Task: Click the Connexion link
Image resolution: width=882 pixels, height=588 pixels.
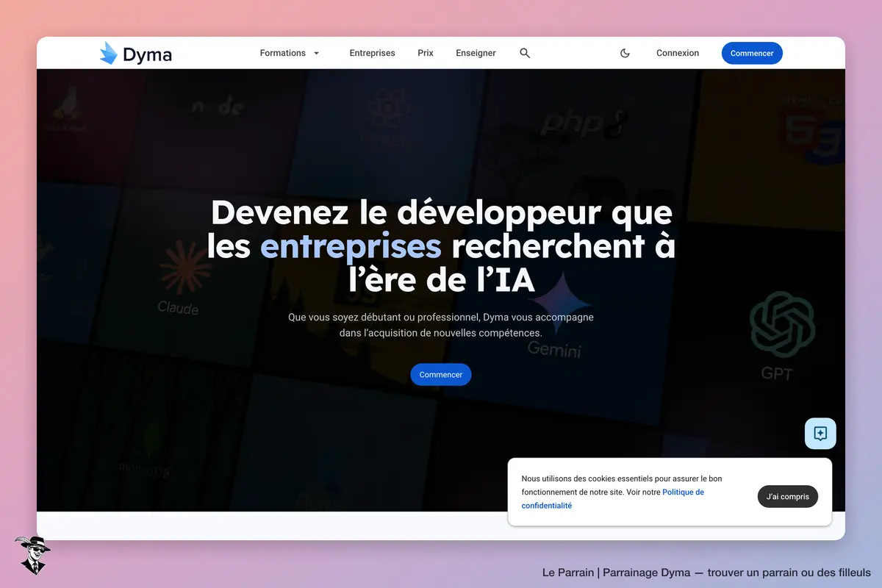Action: point(678,53)
